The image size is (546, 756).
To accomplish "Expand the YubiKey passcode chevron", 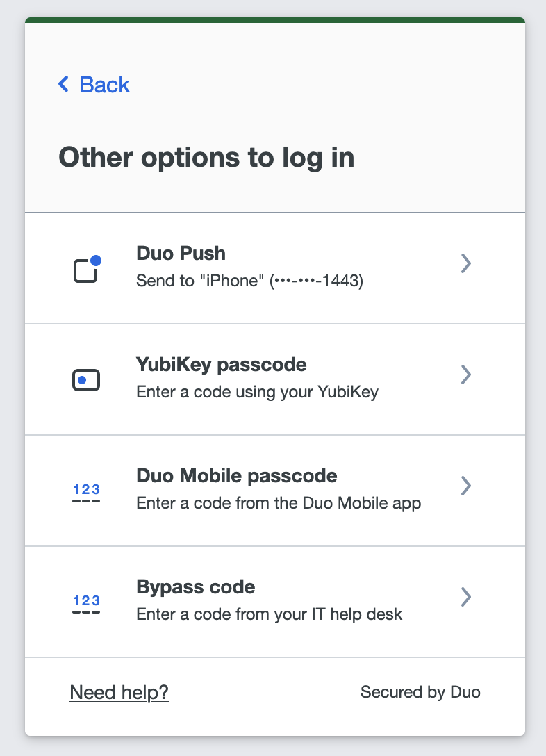I will point(466,375).
